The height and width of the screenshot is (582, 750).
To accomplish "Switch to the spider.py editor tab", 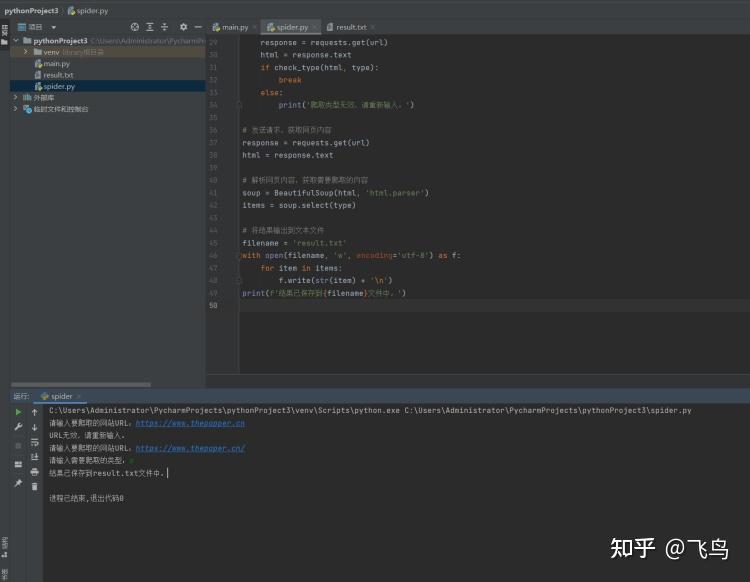I will 292,27.
